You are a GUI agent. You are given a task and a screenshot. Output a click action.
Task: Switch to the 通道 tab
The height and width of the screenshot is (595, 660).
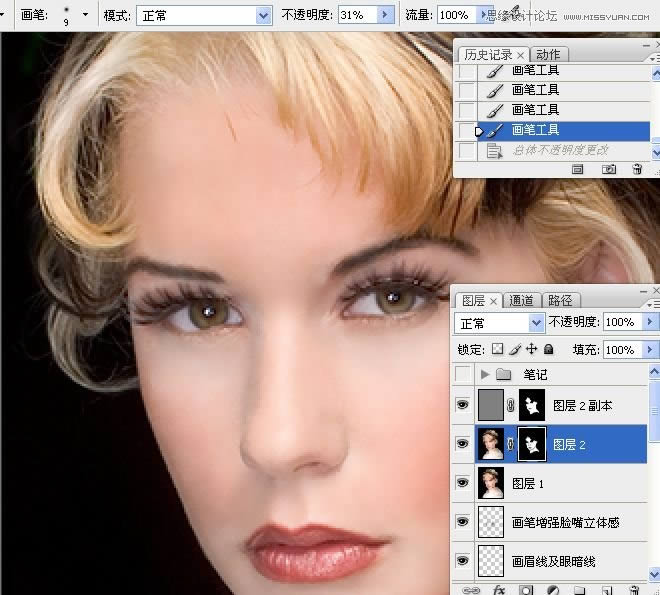pos(521,300)
